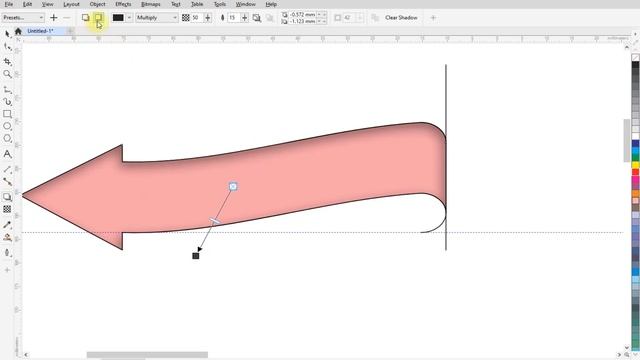This screenshot has height=360, width=640.
Task: Click the horizontal scrollbar thumb
Action: click(147, 355)
